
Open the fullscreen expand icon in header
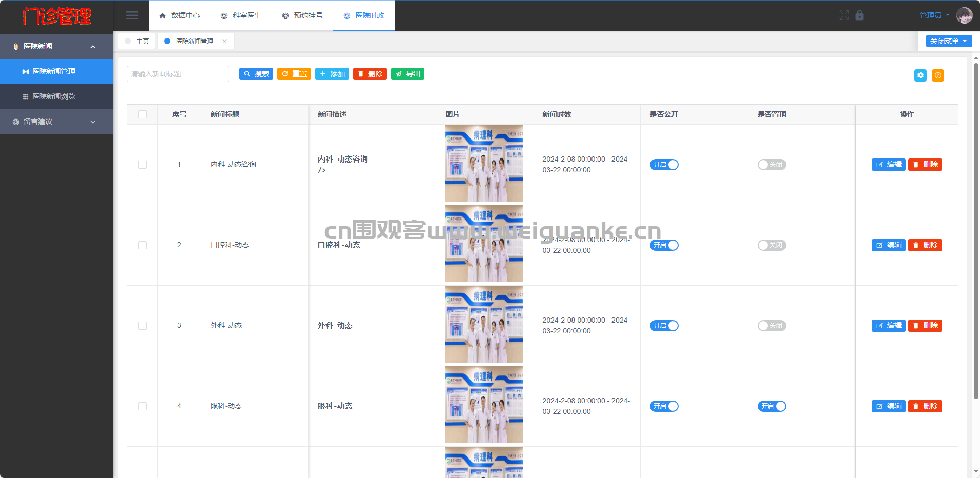(844, 15)
